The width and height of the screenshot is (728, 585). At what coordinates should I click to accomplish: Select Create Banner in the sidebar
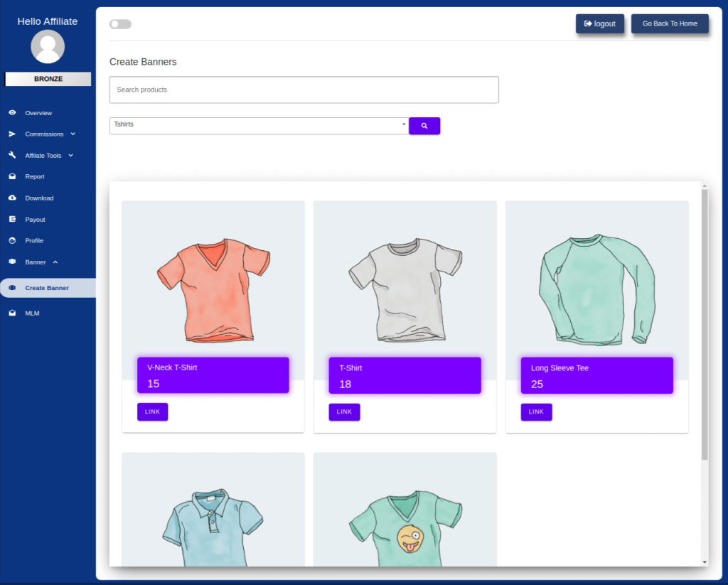[46, 287]
